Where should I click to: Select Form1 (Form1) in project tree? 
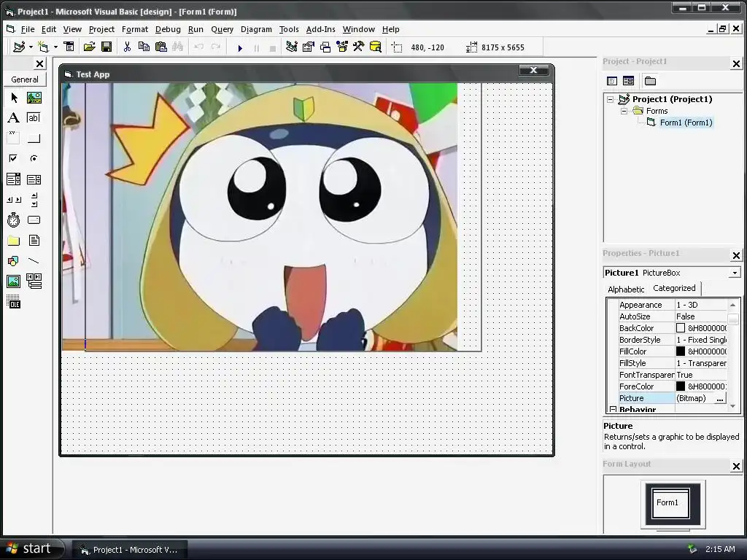pyautogui.click(x=686, y=122)
